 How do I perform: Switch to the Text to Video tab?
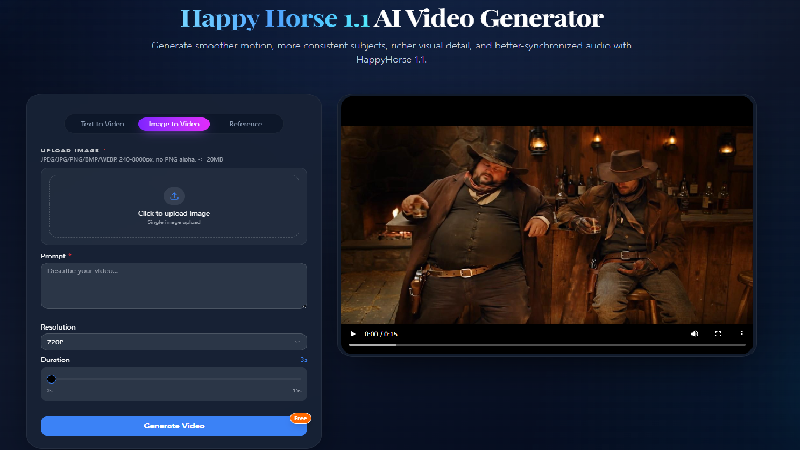(103, 124)
